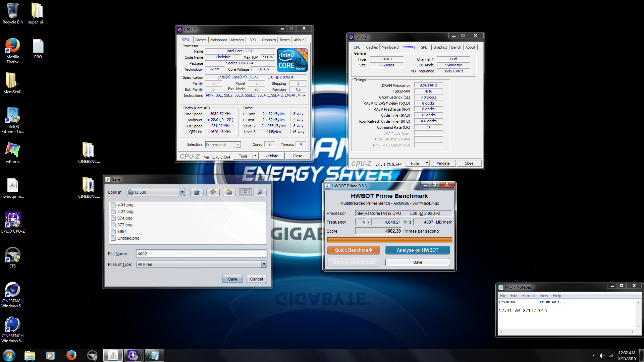Open SPD tab in right CPU-Z window

(x=424, y=47)
